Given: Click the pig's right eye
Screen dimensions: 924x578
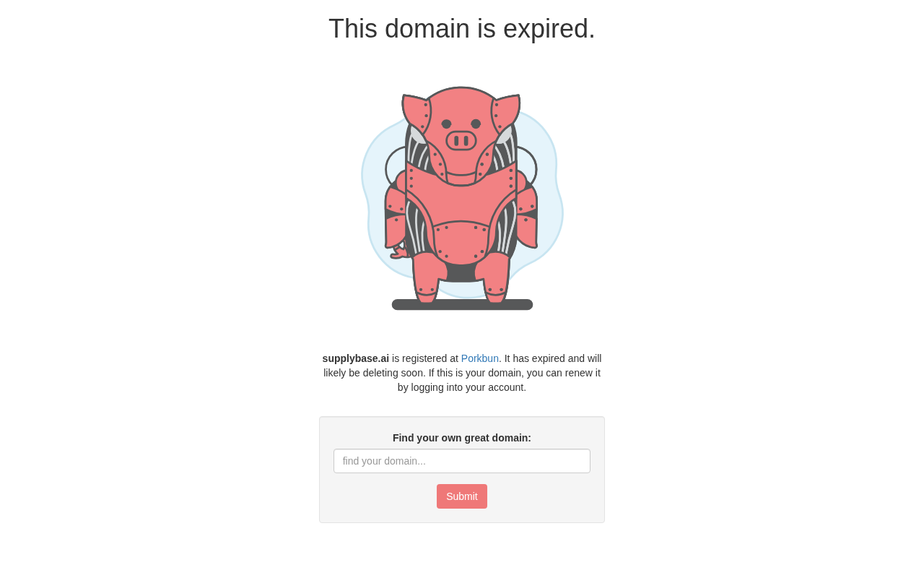Looking at the screenshot, I should pos(476,124).
